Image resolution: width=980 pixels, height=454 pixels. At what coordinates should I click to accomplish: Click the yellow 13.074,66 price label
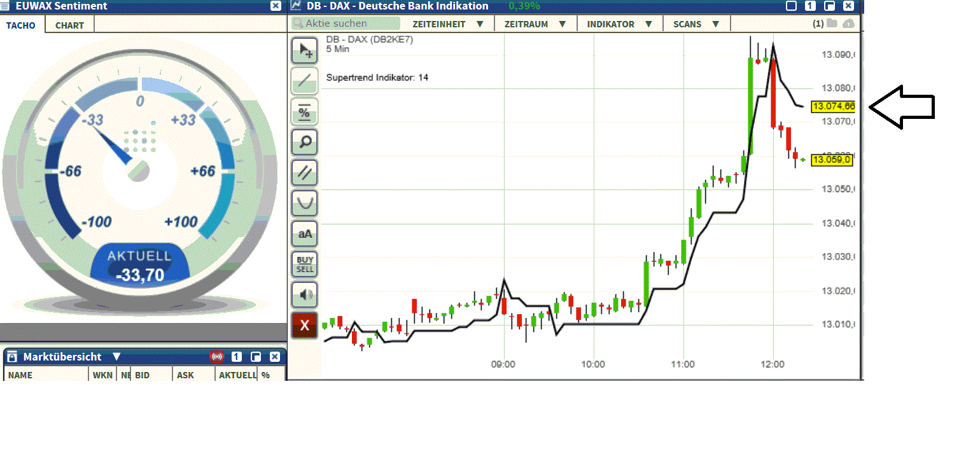(x=832, y=106)
